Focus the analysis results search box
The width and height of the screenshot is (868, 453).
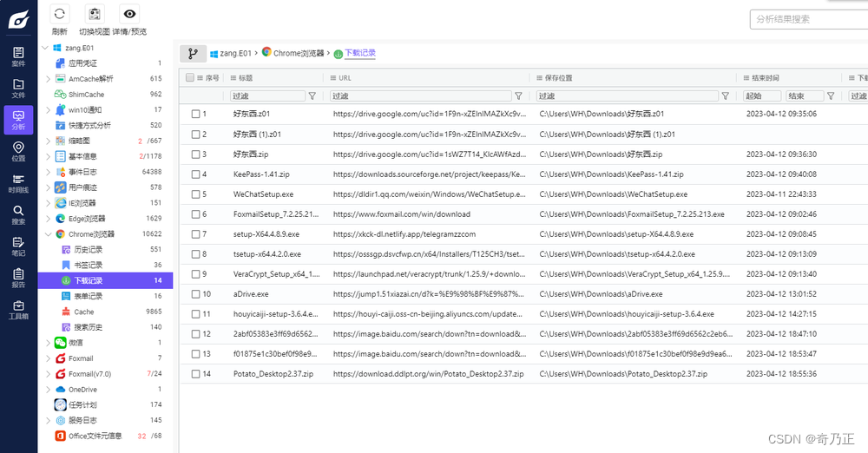[808, 19]
